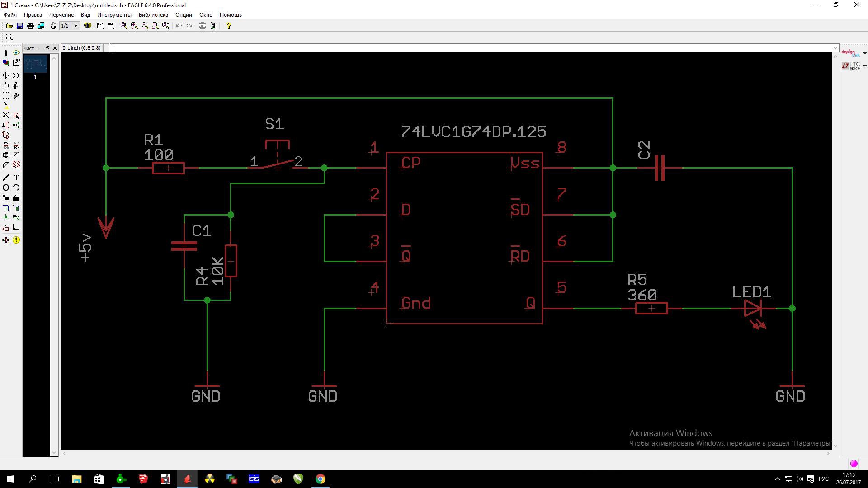This screenshot has width=868, height=488.
Task: Open the Библиотека menu
Action: (x=153, y=15)
